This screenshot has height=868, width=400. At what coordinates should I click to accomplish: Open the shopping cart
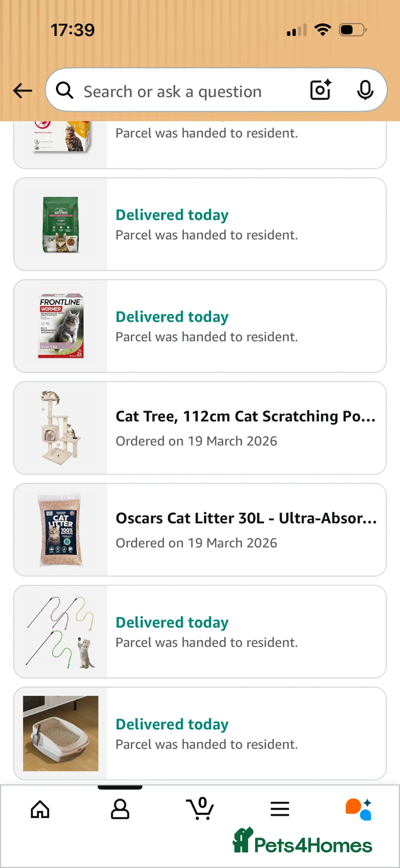pyautogui.click(x=200, y=809)
